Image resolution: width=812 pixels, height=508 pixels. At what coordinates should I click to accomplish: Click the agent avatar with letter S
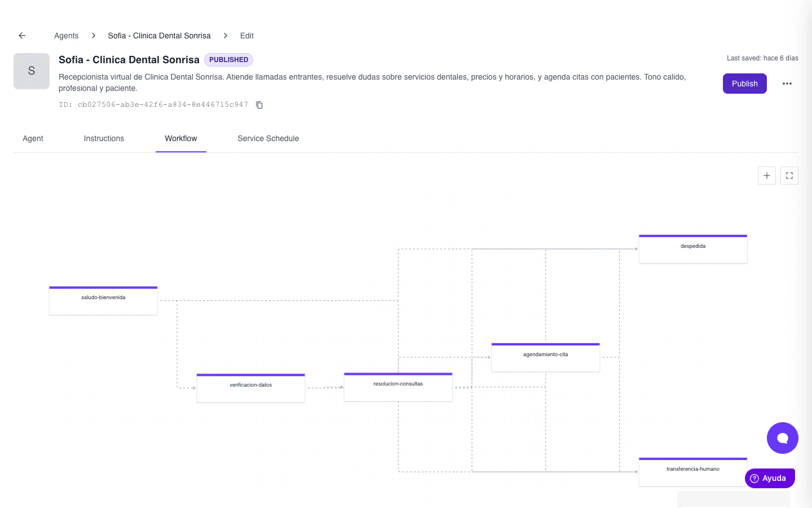tap(31, 71)
